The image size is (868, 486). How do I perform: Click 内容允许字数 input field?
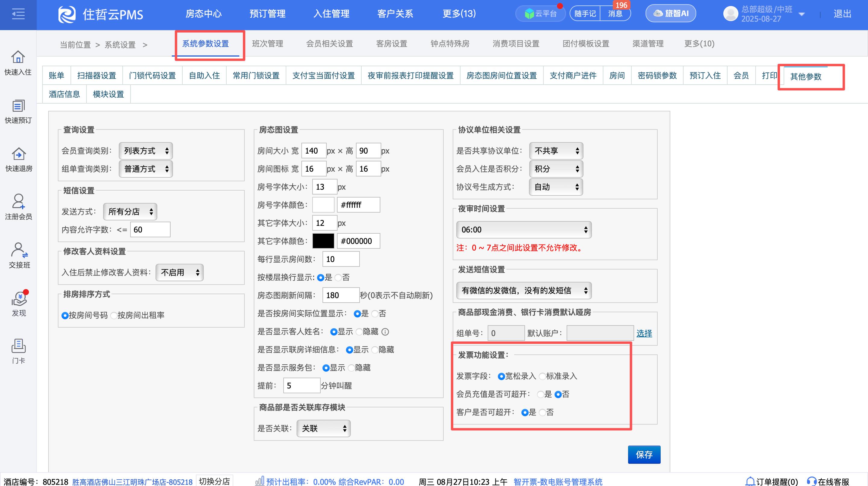coord(150,230)
